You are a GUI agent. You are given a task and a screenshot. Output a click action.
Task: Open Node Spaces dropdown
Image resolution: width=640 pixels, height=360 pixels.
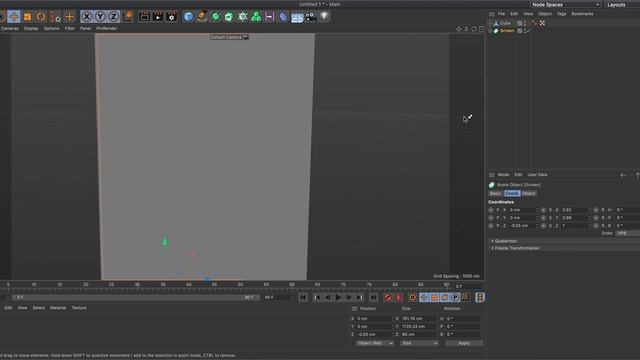(565, 4)
